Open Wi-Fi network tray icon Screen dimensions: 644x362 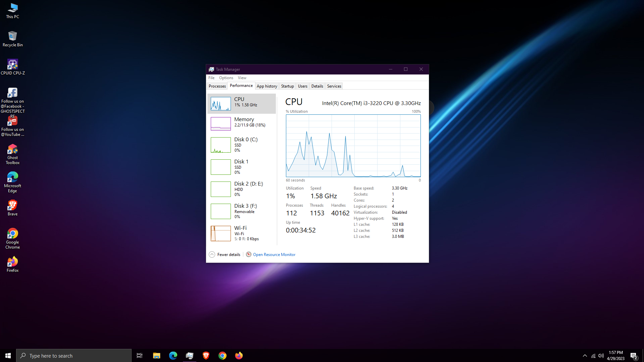tap(593, 356)
